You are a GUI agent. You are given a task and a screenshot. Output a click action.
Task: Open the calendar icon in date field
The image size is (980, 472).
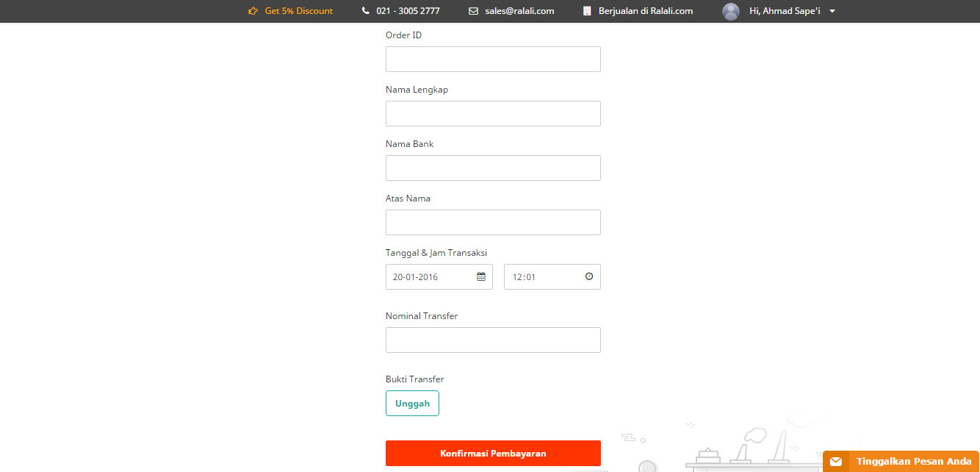click(x=481, y=277)
